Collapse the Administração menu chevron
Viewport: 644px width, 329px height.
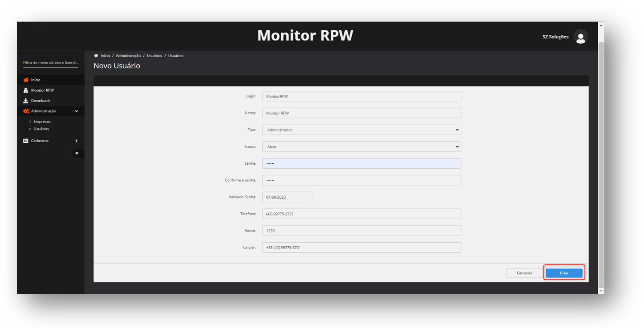[76, 111]
